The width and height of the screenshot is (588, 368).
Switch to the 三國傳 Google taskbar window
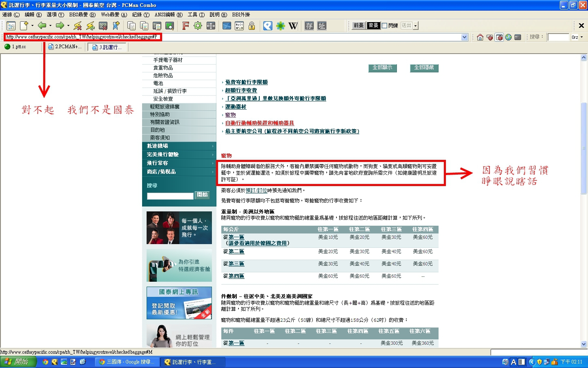(126, 362)
